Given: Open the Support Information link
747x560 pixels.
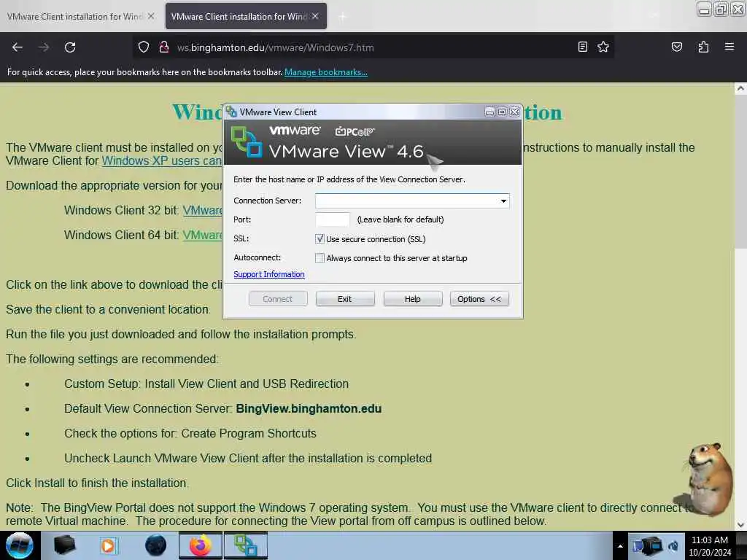Looking at the screenshot, I should coord(268,274).
